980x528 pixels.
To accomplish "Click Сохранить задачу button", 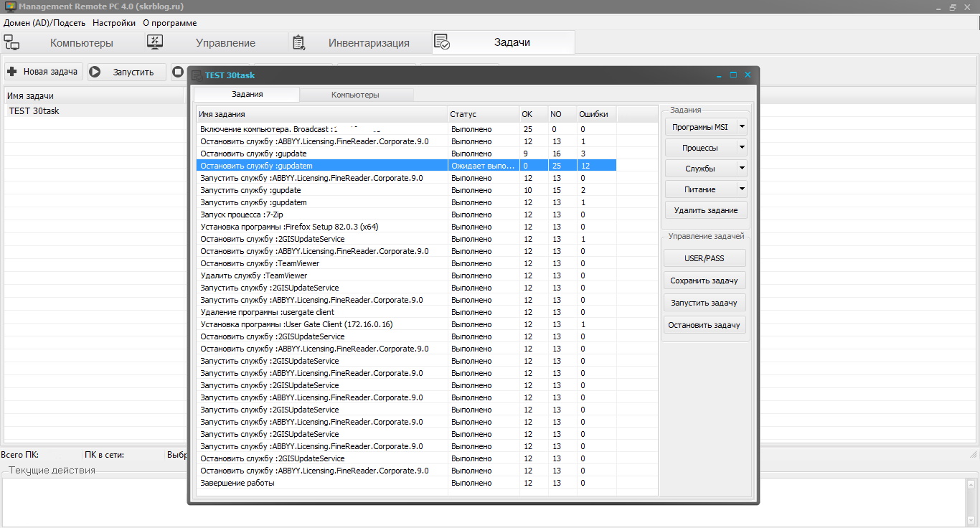I will [705, 280].
